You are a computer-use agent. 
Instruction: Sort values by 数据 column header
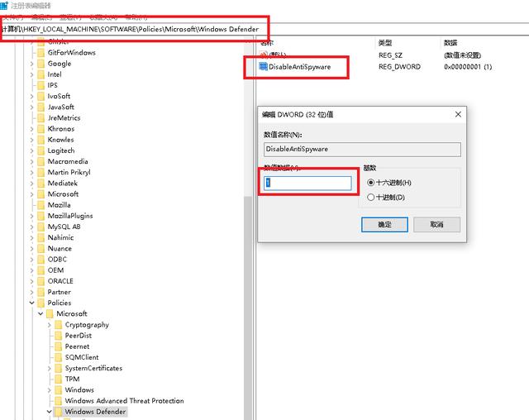coord(450,42)
